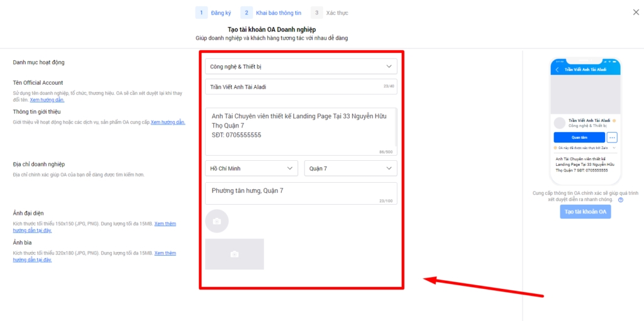644x321 pixels.
Task: Click the gray avatar circle in phone preview
Action: coord(560,122)
